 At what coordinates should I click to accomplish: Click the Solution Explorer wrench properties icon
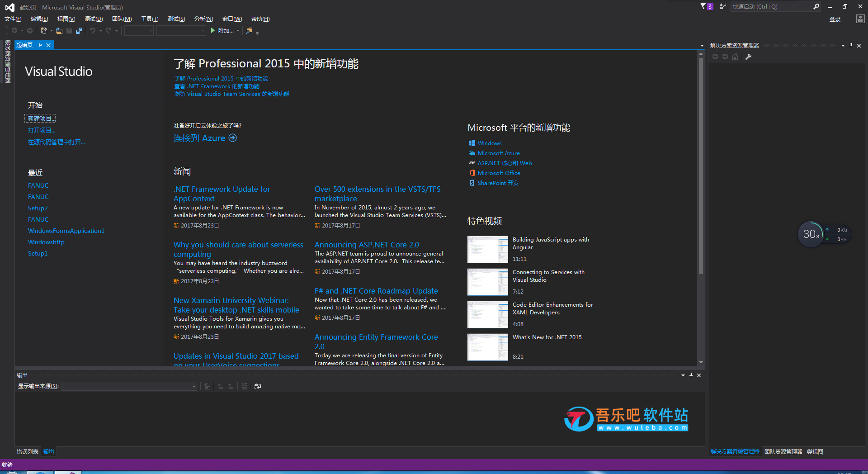click(x=748, y=57)
